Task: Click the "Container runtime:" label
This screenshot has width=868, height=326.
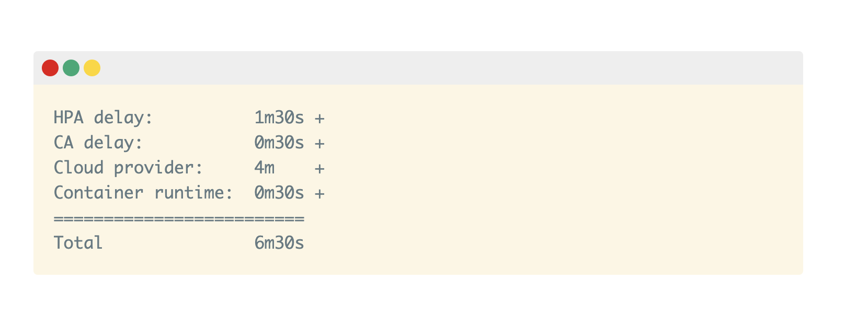Action: [x=143, y=193]
